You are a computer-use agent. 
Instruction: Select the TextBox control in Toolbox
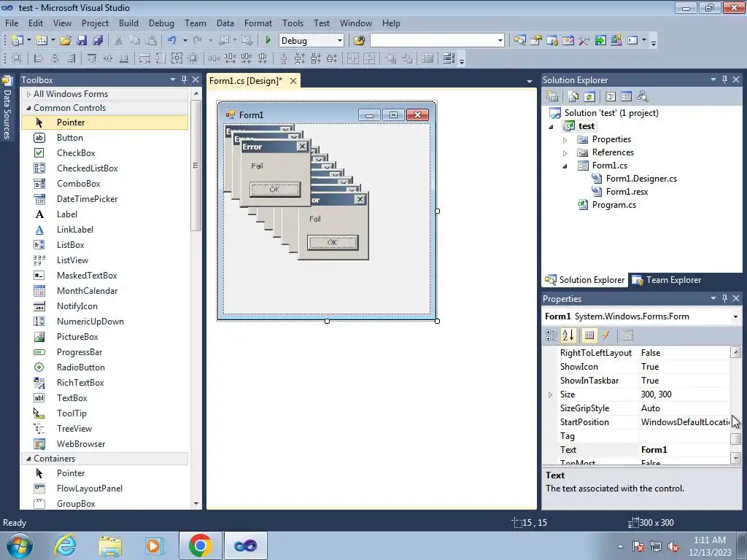(x=105, y=398)
